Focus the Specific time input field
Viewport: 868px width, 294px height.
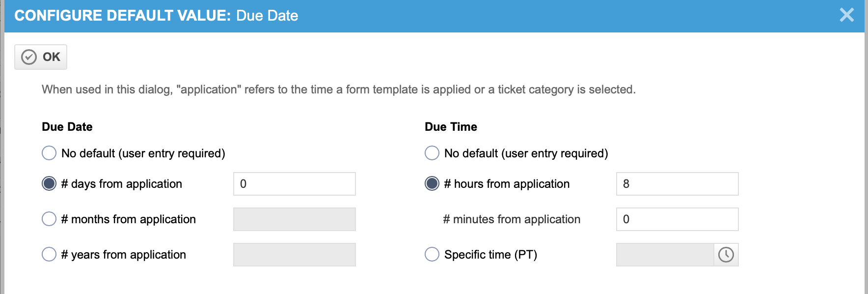coord(665,255)
